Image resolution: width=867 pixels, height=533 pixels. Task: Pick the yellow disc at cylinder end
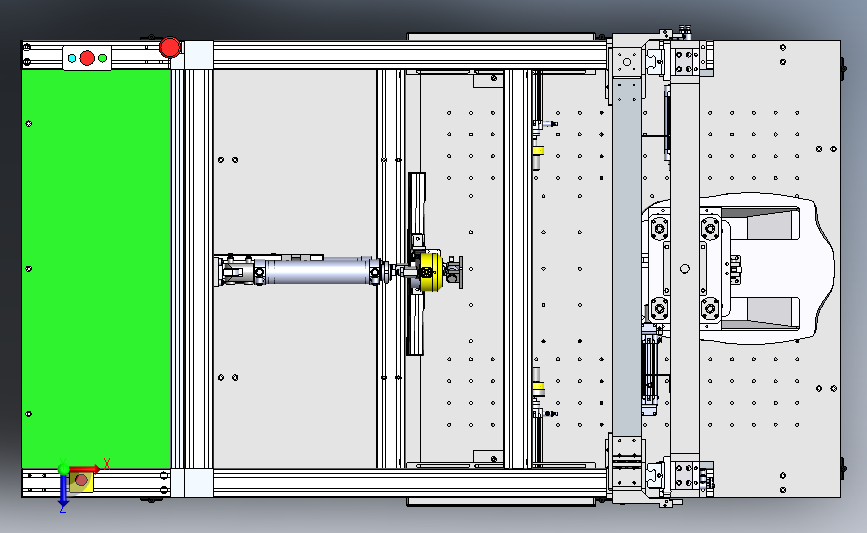tap(430, 271)
